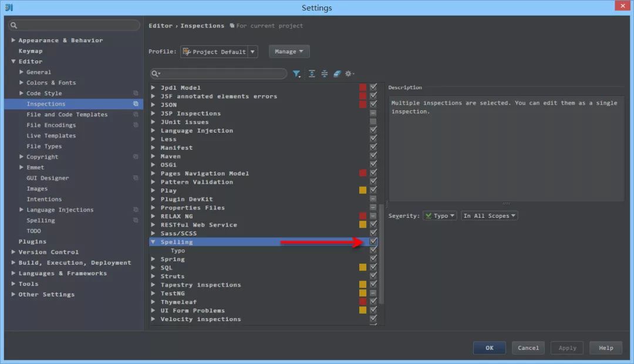Open the Severity Typo dropdown
The height and width of the screenshot is (364, 634).
tap(440, 216)
